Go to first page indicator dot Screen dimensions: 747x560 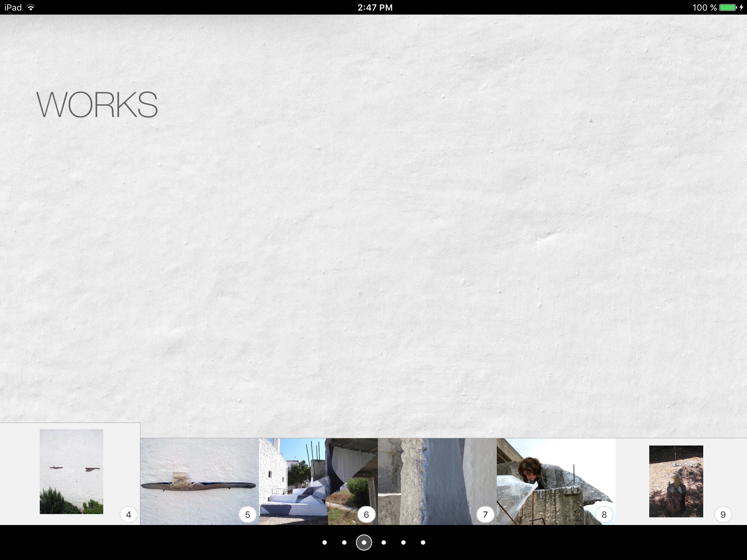pyautogui.click(x=325, y=542)
